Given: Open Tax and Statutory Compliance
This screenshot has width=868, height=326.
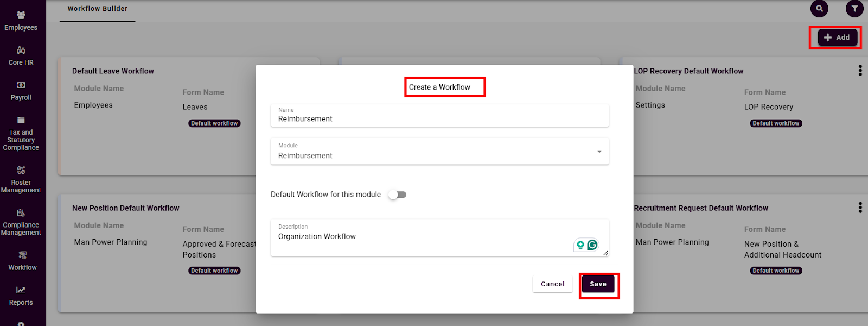Looking at the screenshot, I should coord(21,133).
